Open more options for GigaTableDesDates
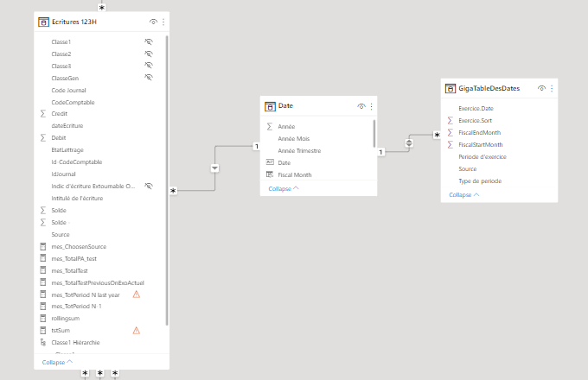 552,89
